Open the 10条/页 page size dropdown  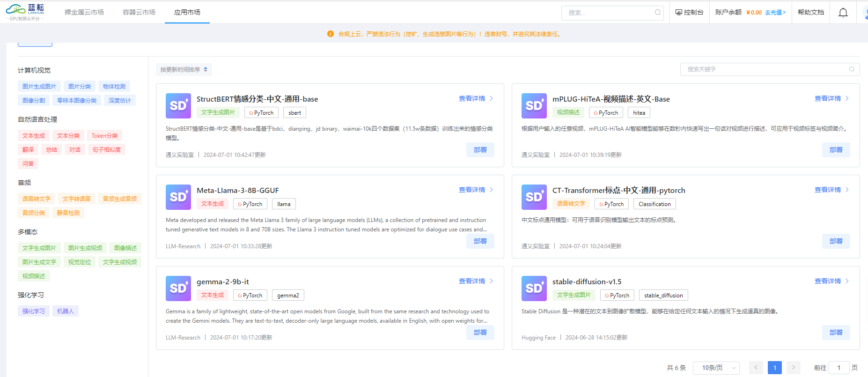[716, 368]
